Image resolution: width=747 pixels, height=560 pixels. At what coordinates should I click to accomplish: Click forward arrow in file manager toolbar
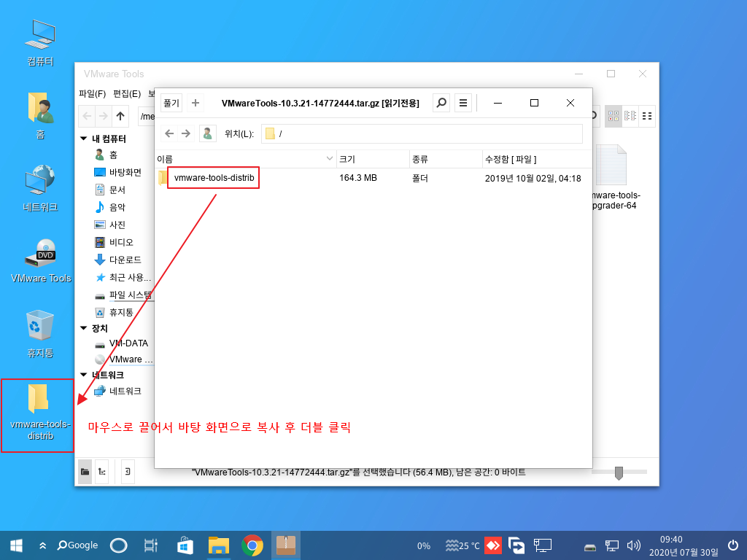[104, 116]
